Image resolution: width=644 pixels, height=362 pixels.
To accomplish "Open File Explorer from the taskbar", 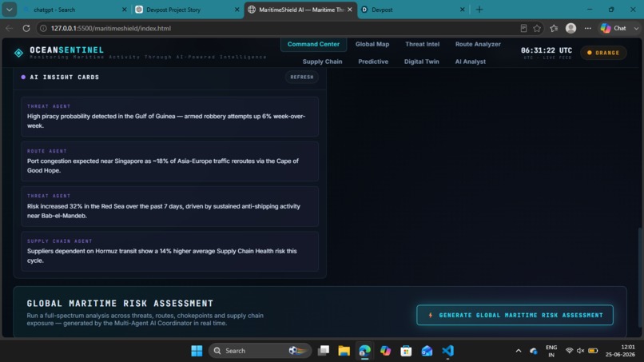I will [344, 351].
